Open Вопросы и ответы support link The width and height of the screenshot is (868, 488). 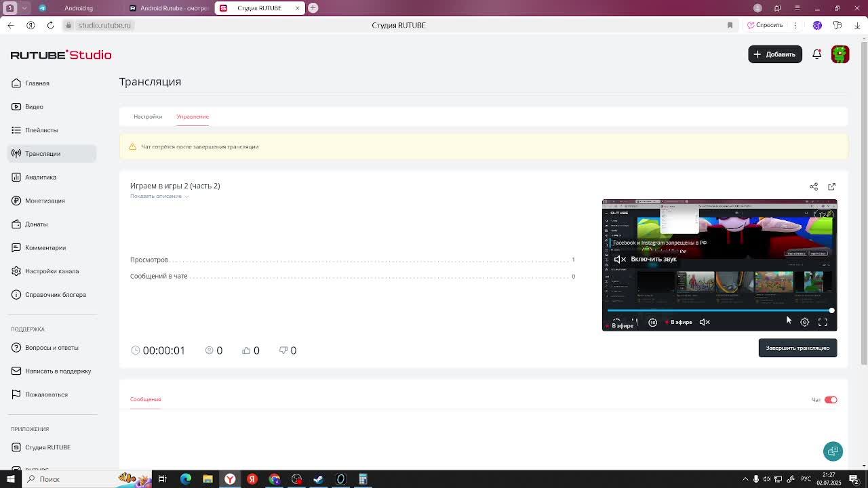(52, 348)
